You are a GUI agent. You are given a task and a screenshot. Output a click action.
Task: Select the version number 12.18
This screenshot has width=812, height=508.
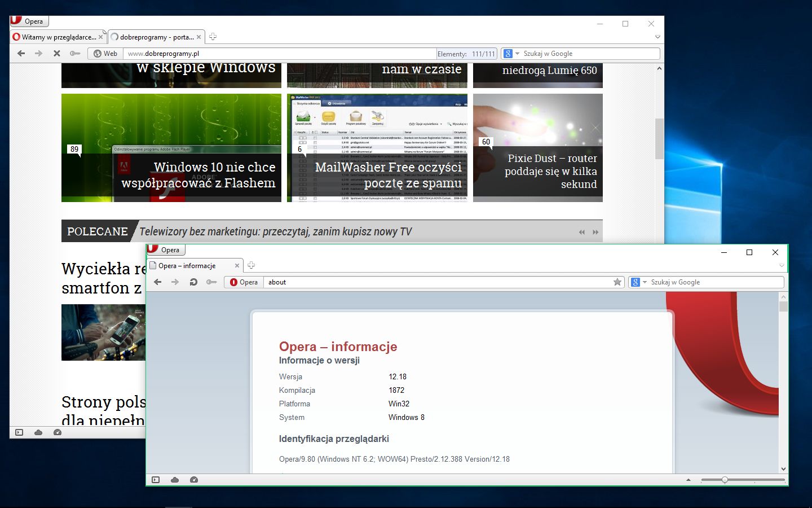tap(398, 376)
